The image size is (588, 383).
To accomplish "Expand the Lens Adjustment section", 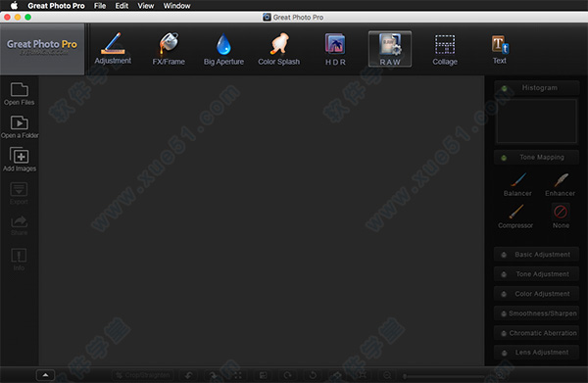I will [536, 353].
